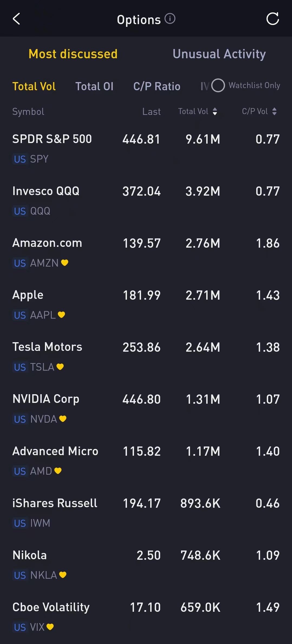Sort by C/P Vol column arrows
Viewport: 292px width, 644px height.
(x=274, y=111)
